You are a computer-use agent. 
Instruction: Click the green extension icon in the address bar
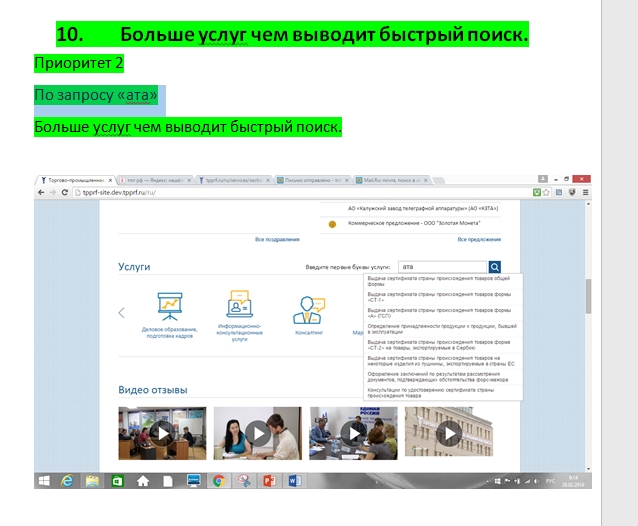point(537,192)
